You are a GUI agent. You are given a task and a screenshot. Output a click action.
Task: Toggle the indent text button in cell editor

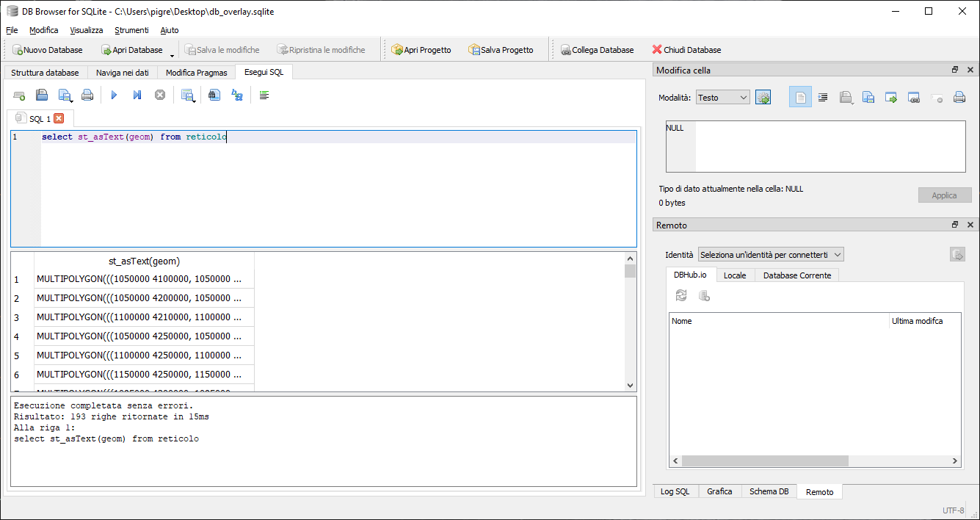point(823,97)
